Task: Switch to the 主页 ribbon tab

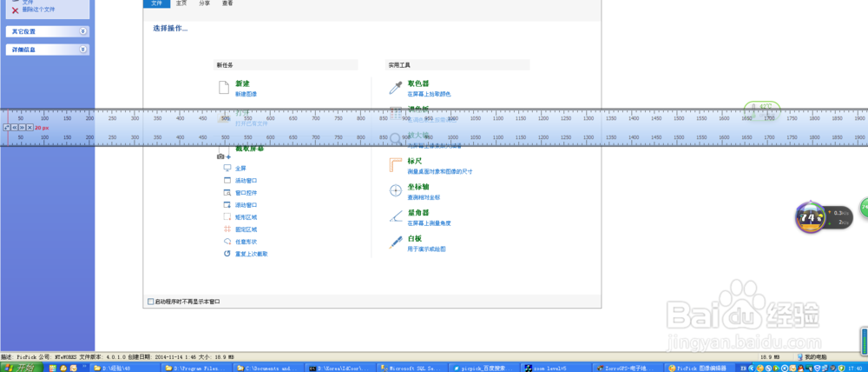Action: (181, 3)
